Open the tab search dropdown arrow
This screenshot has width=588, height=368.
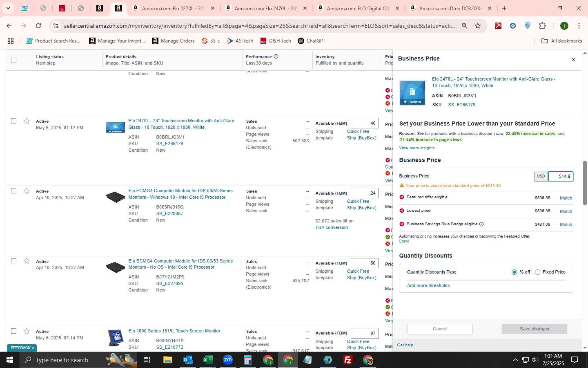pyautogui.click(x=8, y=8)
